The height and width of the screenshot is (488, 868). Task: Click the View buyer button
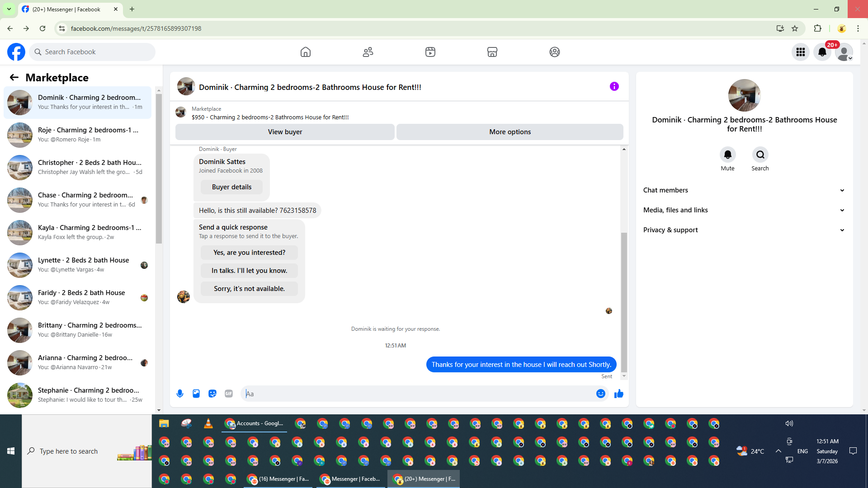[285, 132]
